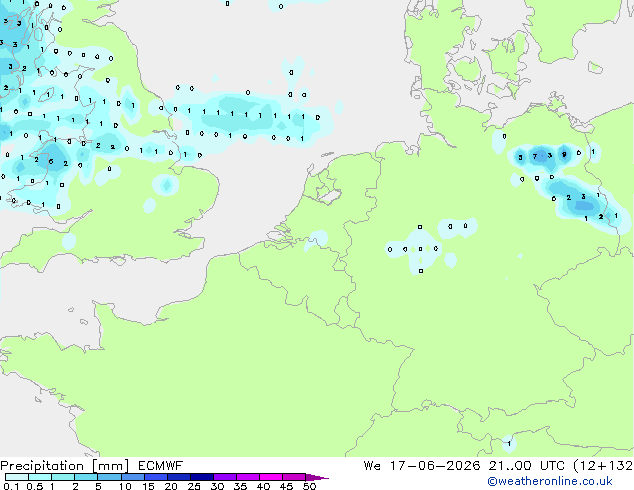The image size is (634, 490).
Task: Click the 25–30 mm legend color box
Action: tap(201, 477)
